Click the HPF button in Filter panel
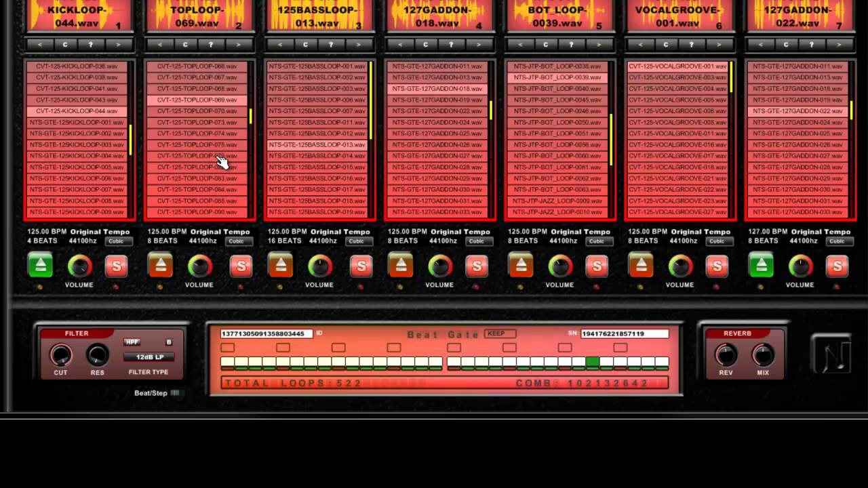 click(132, 342)
